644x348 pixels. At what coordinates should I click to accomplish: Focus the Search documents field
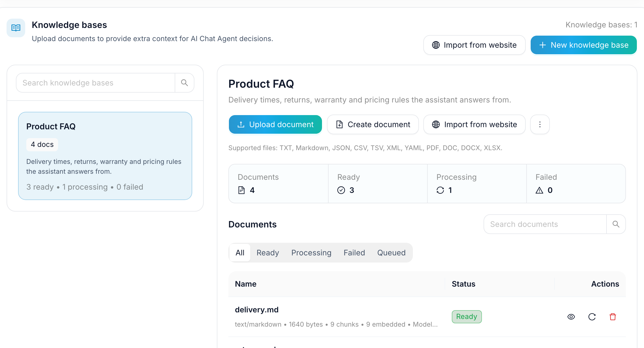coord(545,224)
